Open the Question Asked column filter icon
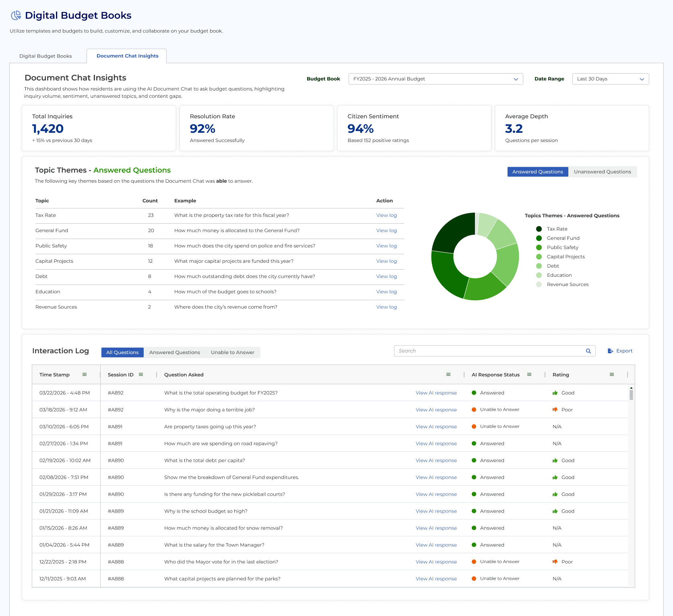The image size is (673, 616). [x=448, y=374]
